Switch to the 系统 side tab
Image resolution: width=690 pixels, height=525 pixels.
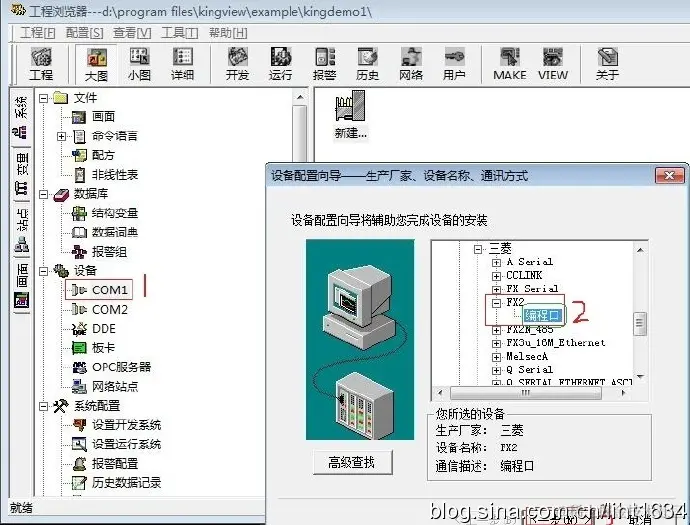point(21,117)
